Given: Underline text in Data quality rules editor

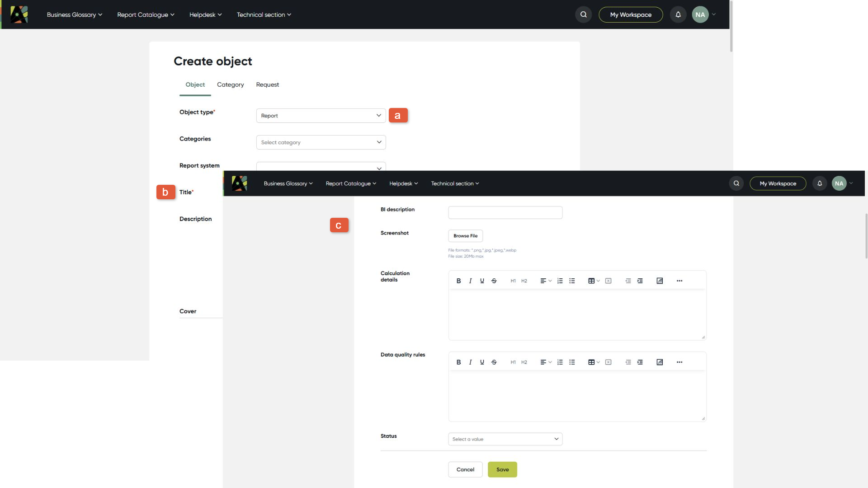Looking at the screenshot, I should click(482, 362).
